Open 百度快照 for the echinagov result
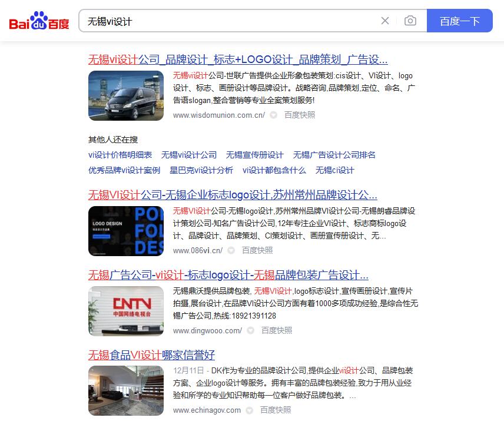The image size is (504, 421). (276, 410)
